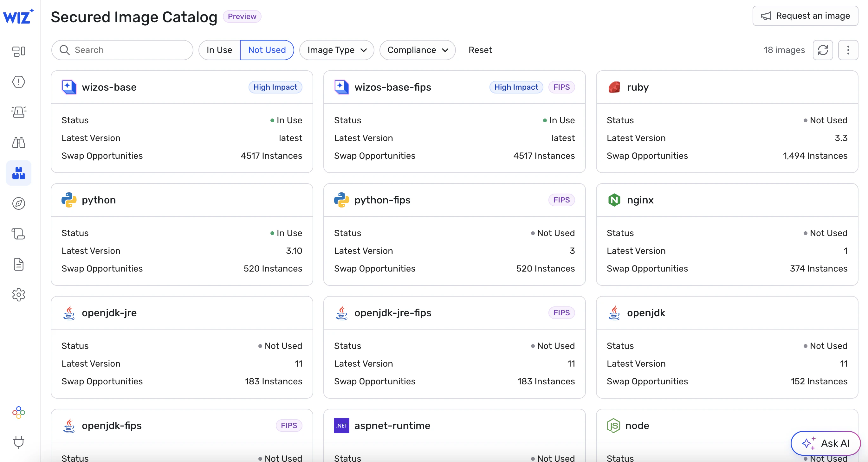This screenshot has width=868, height=462.
Task: Open the siren threats icon in sidebar
Action: pyautogui.click(x=18, y=112)
